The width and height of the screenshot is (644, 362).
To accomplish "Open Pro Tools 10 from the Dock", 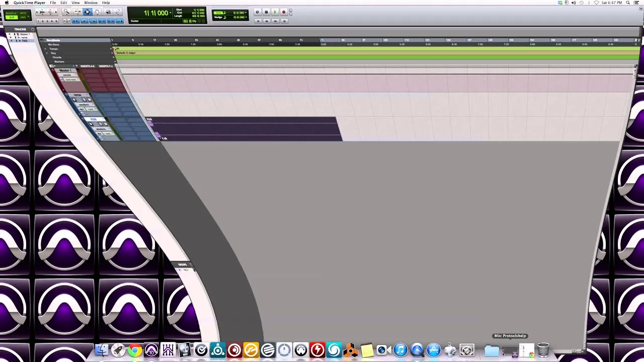I will point(151,350).
